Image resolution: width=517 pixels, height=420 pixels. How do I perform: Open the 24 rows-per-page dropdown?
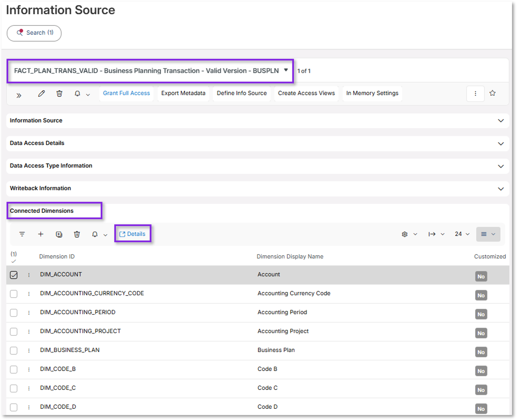tap(462, 234)
